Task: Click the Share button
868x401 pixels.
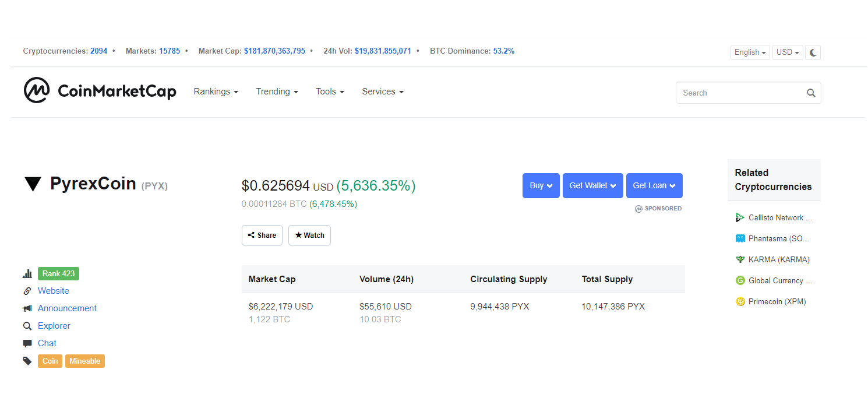Action: [262, 235]
